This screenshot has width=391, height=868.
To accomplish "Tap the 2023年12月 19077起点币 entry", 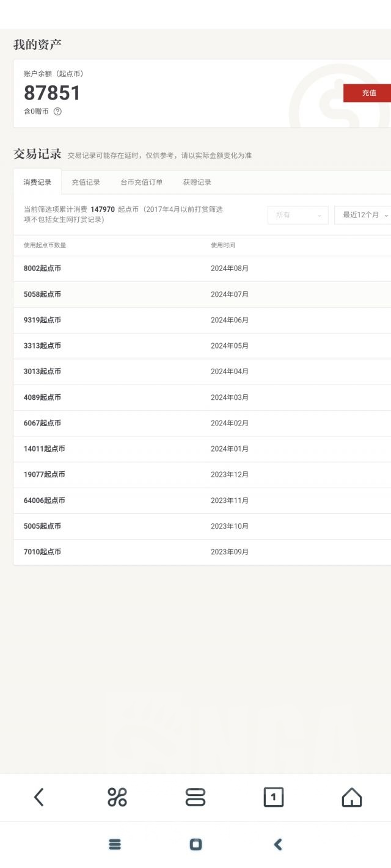I will pos(202,474).
